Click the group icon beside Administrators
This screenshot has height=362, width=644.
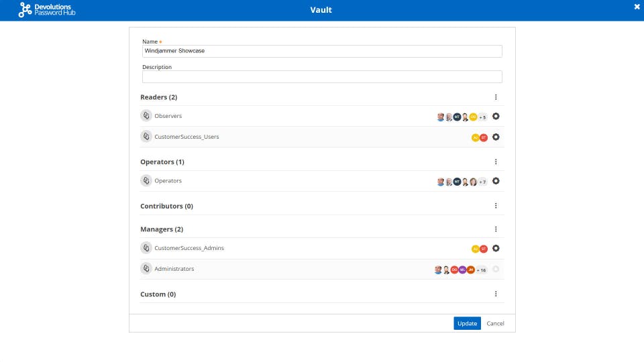tap(146, 269)
